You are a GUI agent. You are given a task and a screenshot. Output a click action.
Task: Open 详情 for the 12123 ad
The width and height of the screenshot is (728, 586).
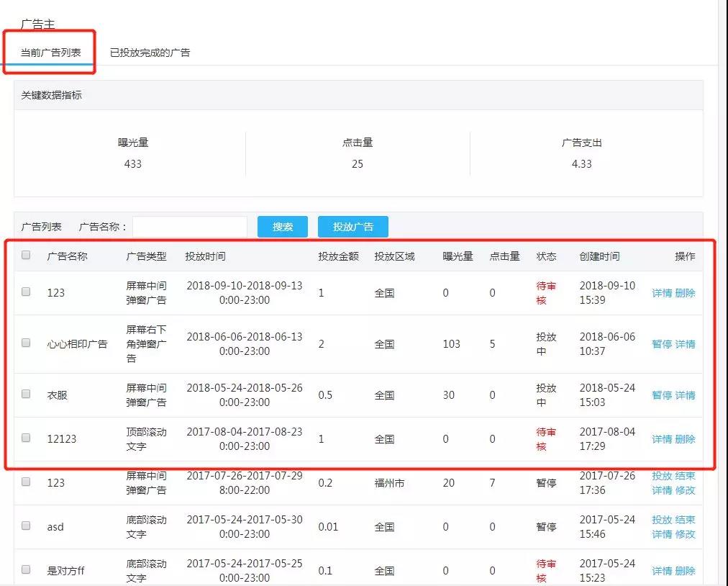[662, 439]
